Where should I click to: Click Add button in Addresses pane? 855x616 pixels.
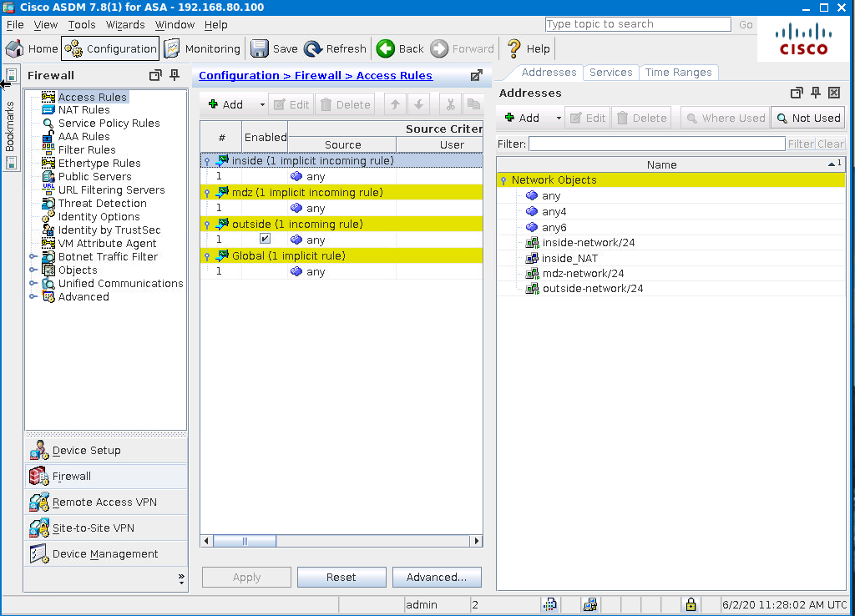pyautogui.click(x=523, y=118)
